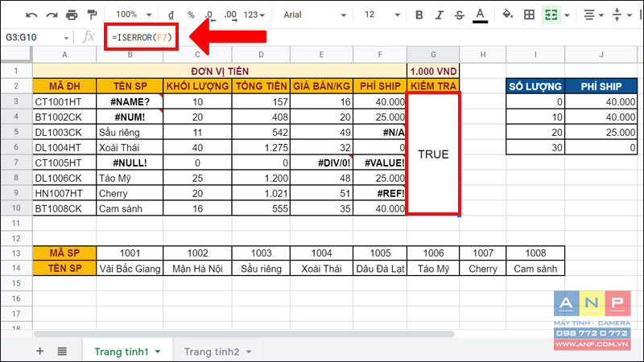Click cell with #N/A error

pyautogui.click(x=380, y=132)
